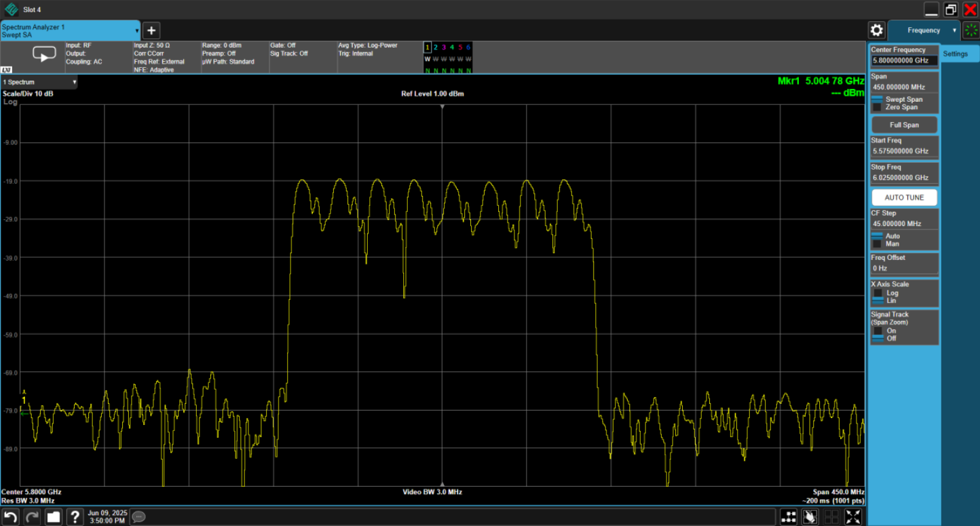Edit the Center Frequency field

point(905,60)
